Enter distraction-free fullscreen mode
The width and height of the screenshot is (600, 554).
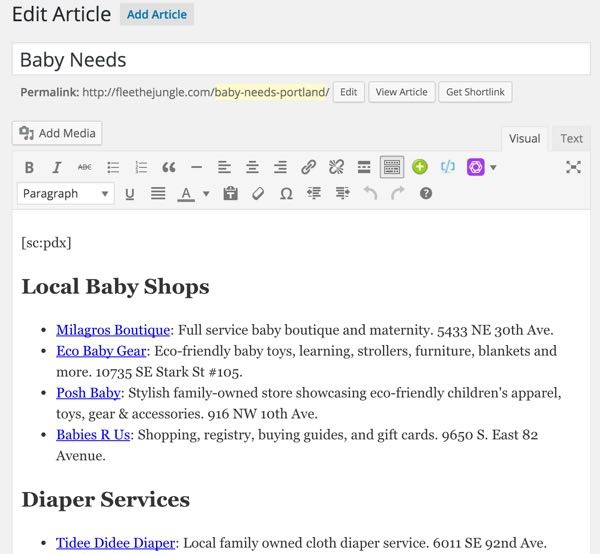click(573, 167)
